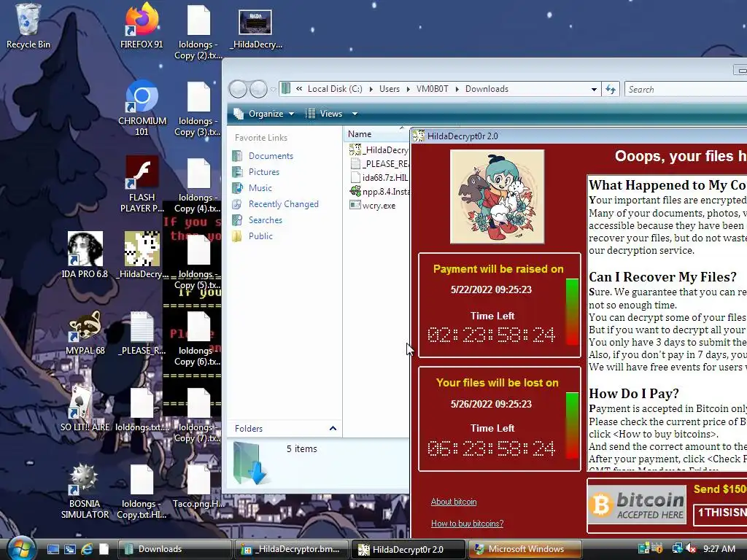Screen dimensions: 747x560
Task: Select _PLEASE_RE file in Explorer list
Action: coord(379,164)
